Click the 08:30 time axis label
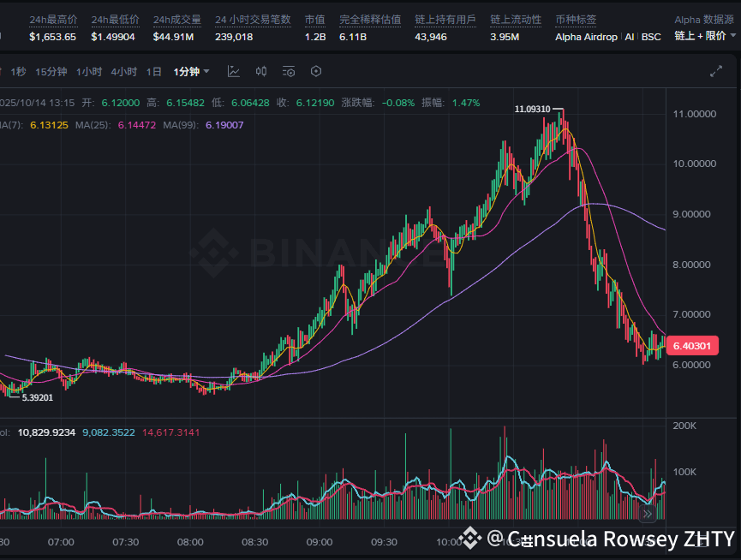 click(x=254, y=542)
